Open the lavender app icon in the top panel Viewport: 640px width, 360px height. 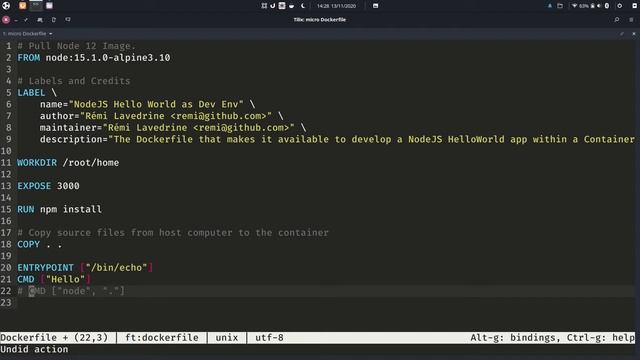coord(49,6)
